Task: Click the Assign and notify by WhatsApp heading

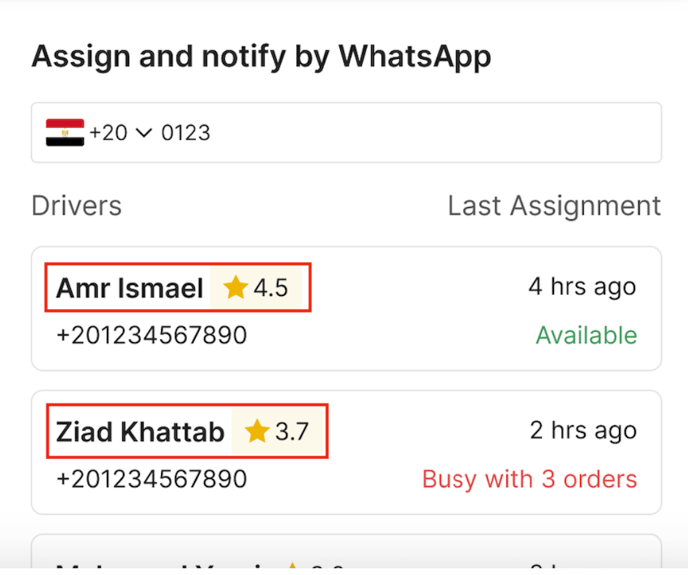Action: (261, 57)
